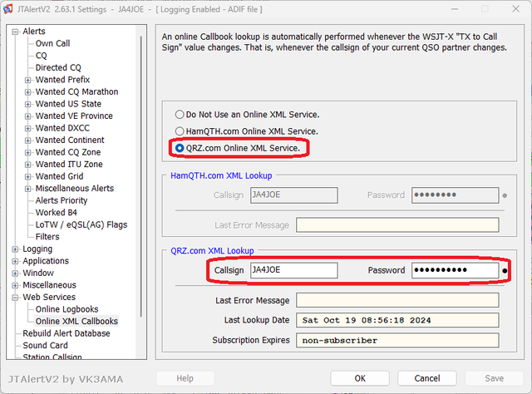Click the HamQTH.com Callsign field
The height and width of the screenshot is (394, 532).
point(293,195)
